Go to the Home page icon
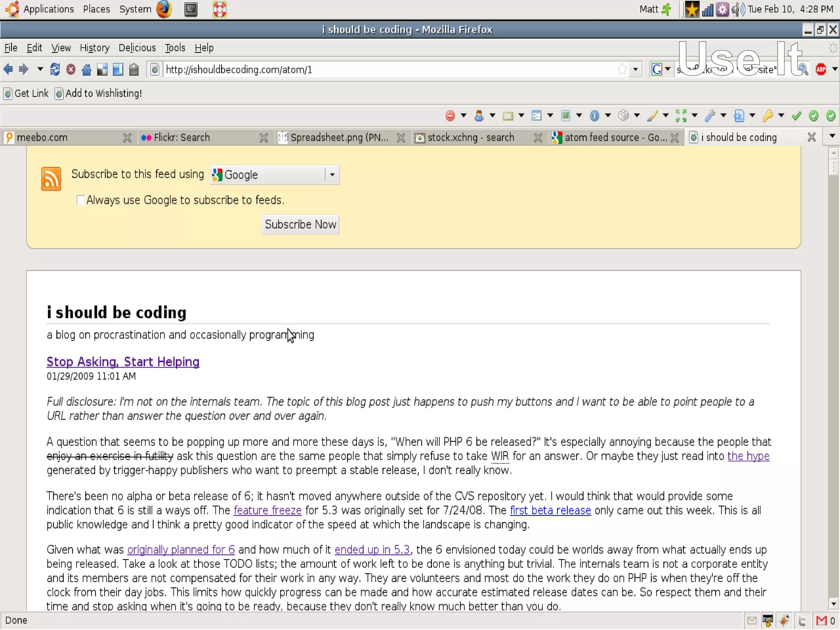This screenshot has width=840, height=630. click(x=87, y=69)
